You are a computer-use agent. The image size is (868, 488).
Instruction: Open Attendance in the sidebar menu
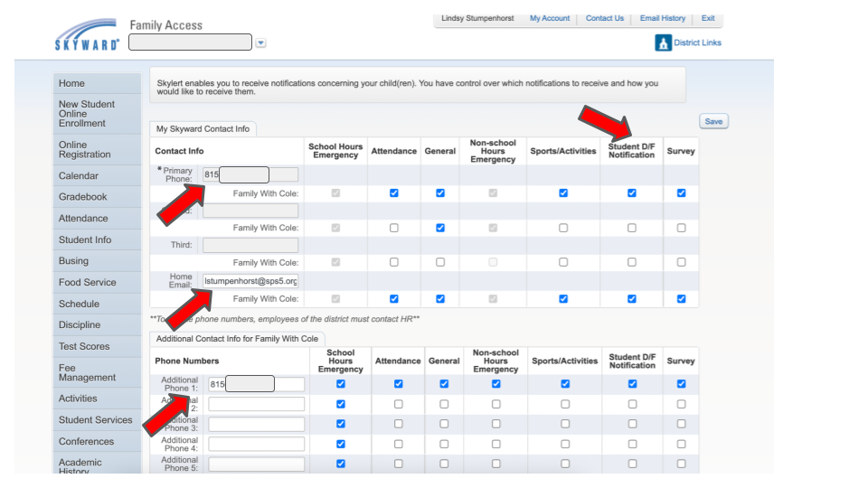coord(97,219)
